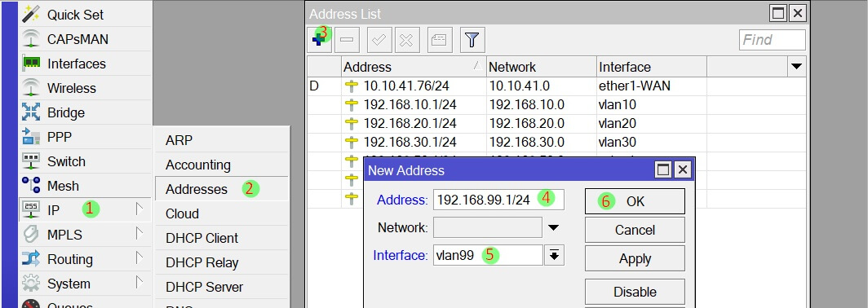The height and width of the screenshot is (308, 868).
Task: Expand the System submenu arrow
Action: click(x=139, y=283)
